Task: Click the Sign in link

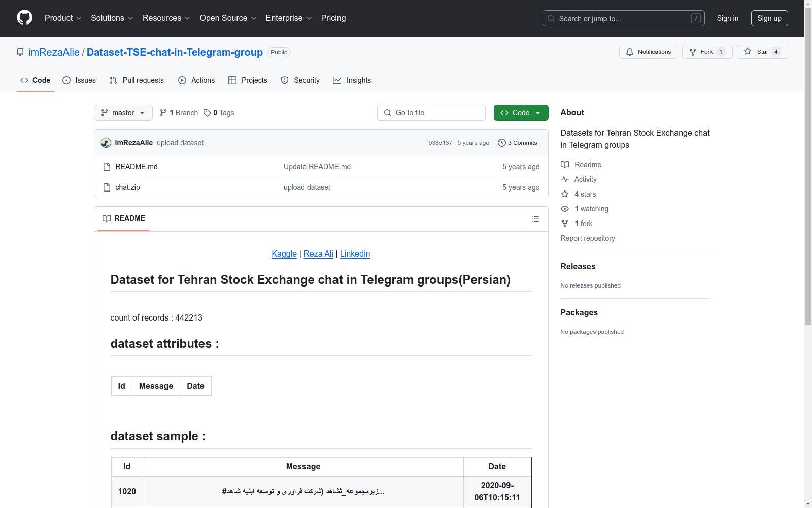Action: 728,18
